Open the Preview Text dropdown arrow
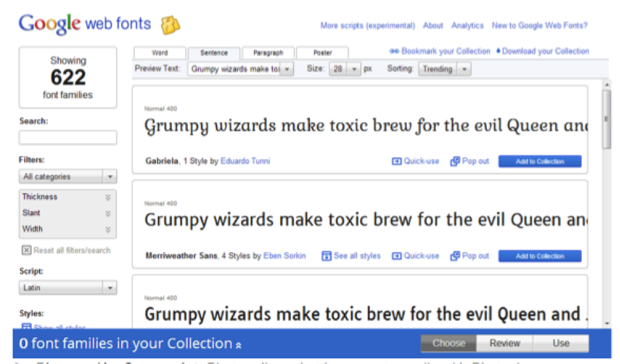This screenshot has width=620, height=364. 288,69
